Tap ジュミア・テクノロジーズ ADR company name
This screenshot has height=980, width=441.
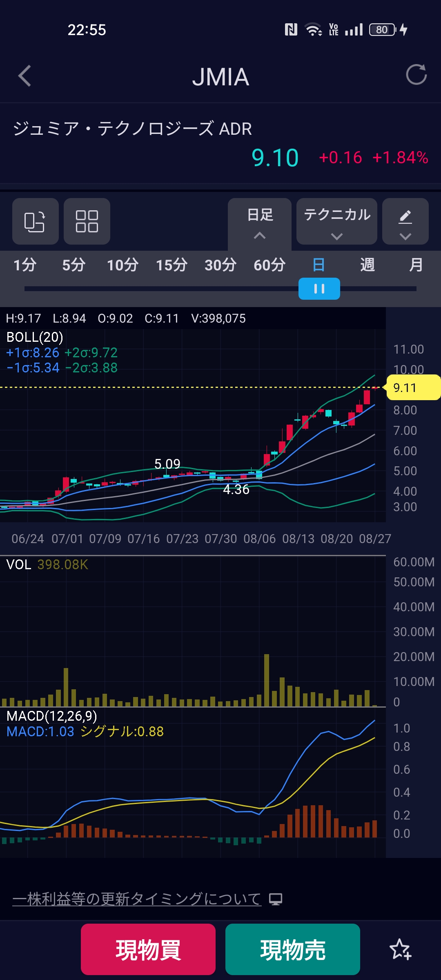(x=132, y=129)
